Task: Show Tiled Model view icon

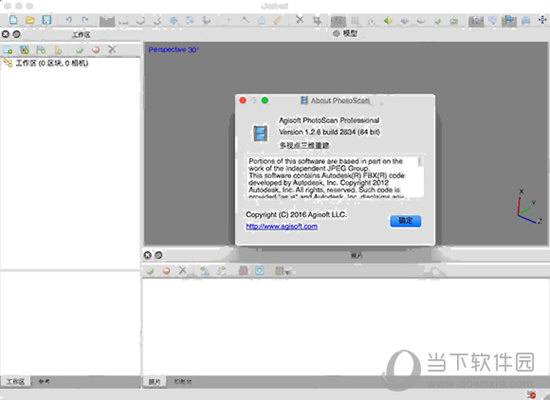Action: (454, 21)
